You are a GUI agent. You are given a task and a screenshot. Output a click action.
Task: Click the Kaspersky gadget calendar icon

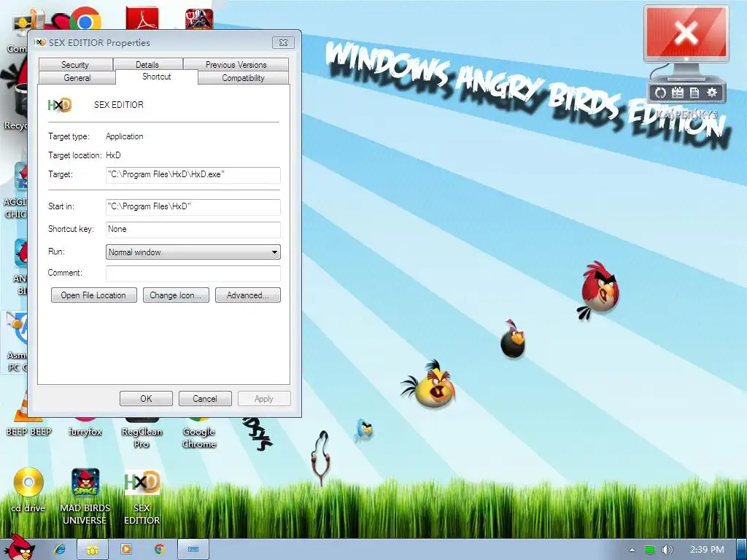click(678, 93)
